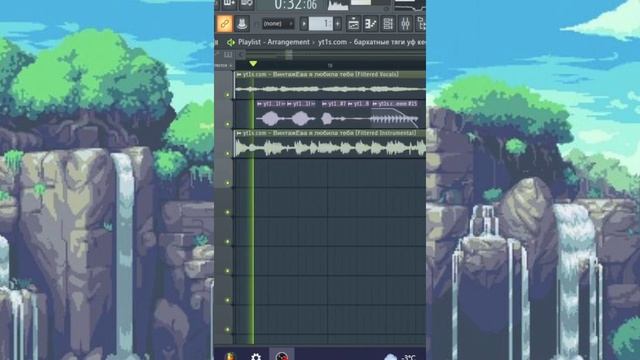Open the Channel rack view icon

388,24
